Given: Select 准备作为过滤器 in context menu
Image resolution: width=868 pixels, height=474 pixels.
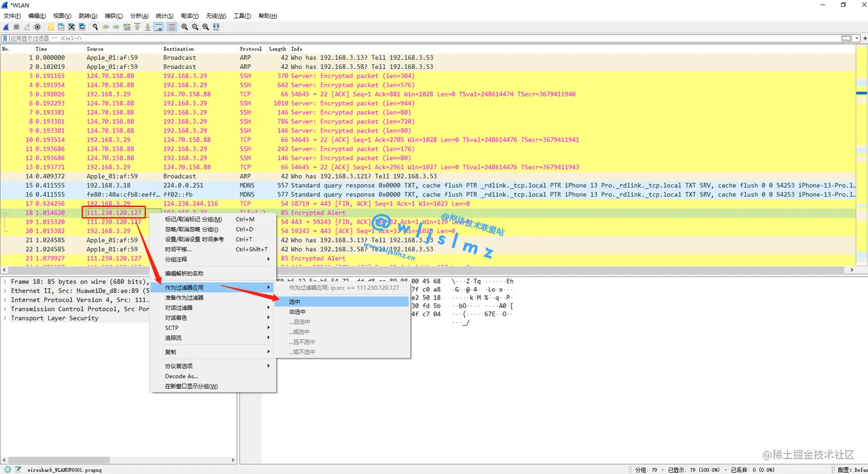Looking at the screenshot, I should pos(212,298).
